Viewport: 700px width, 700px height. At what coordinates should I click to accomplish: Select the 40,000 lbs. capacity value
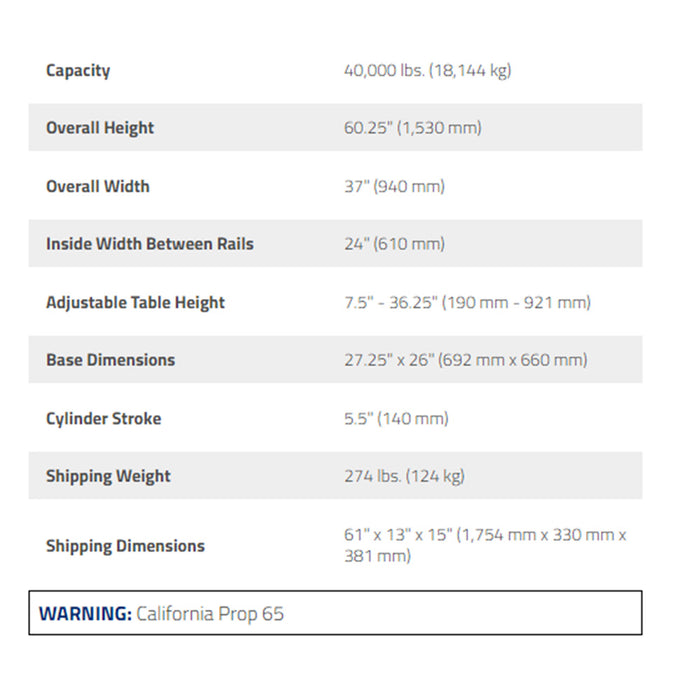click(x=427, y=71)
